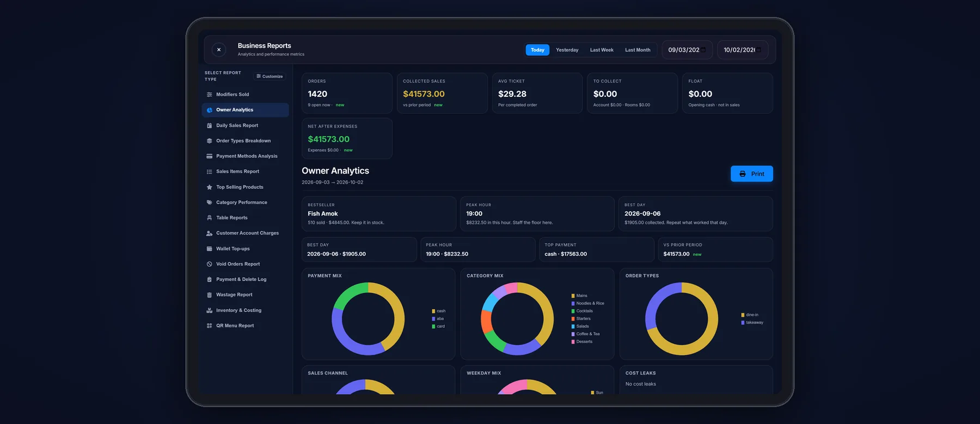Click the Sales Items Report list icon
Viewport: 980px width, 424px height.
pyautogui.click(x=210, y=171)
